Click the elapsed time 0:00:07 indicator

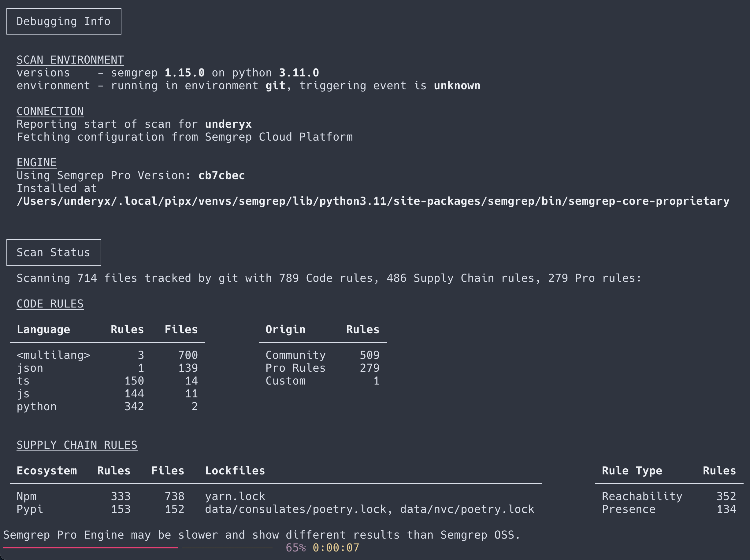pos(336,547)
